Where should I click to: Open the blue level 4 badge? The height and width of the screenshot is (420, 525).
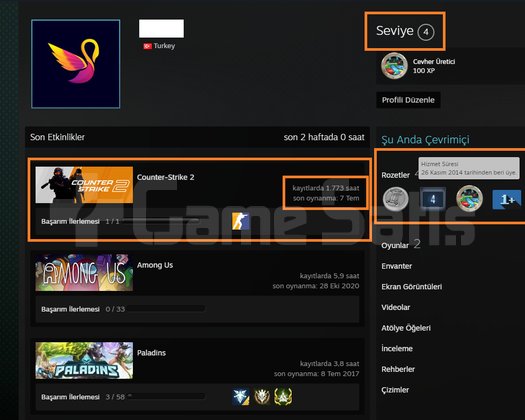433,199
